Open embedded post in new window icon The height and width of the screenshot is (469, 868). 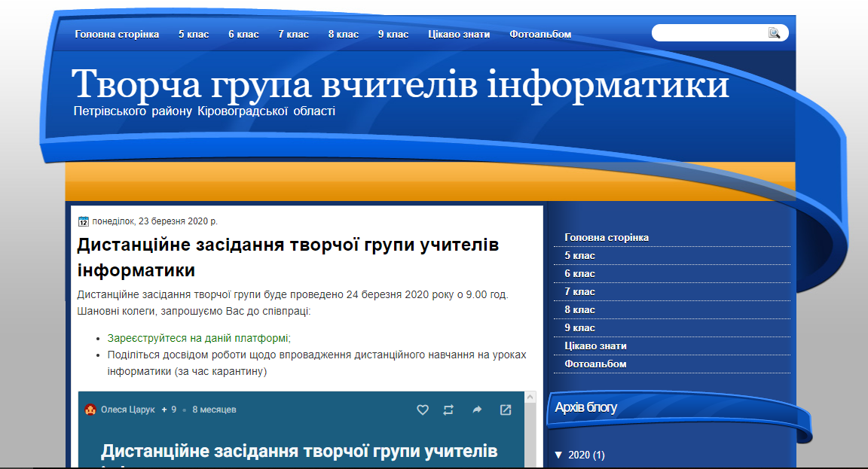506,410
